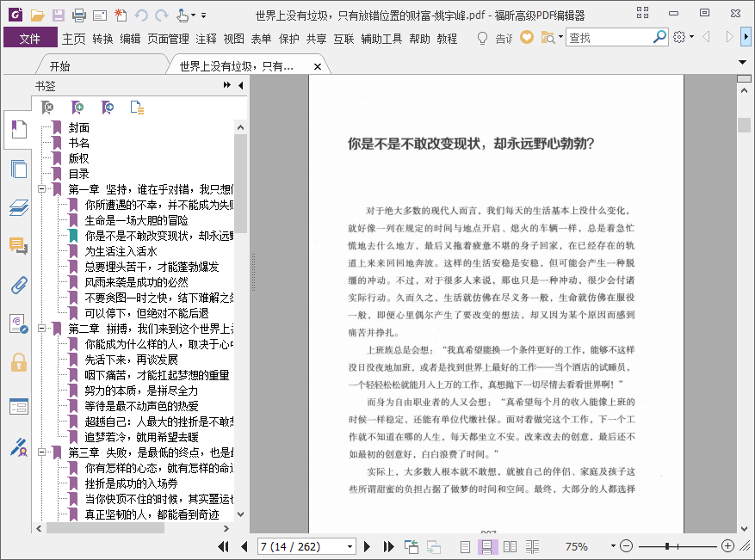Open the 注释 menu tab

(x=207, y=39)
